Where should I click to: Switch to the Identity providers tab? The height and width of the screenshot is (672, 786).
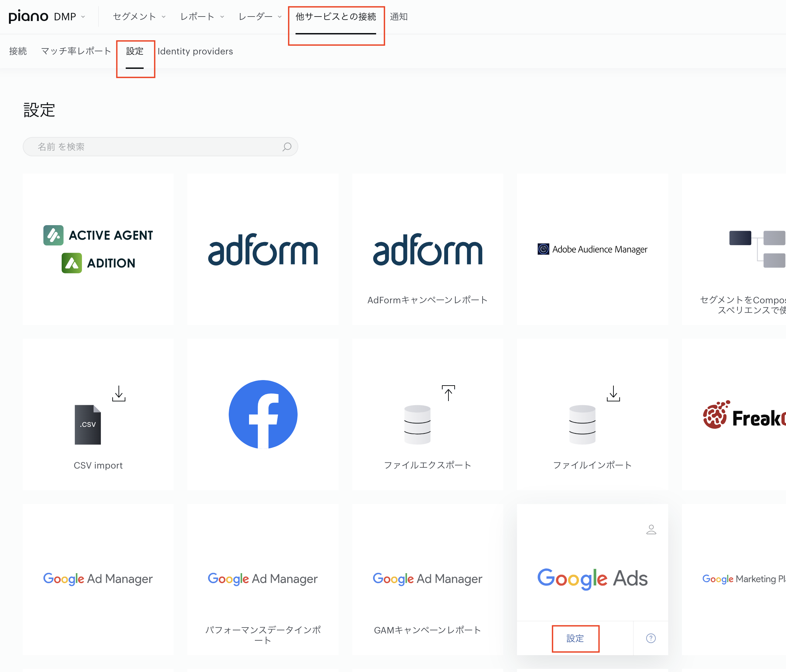pos(195,51)
